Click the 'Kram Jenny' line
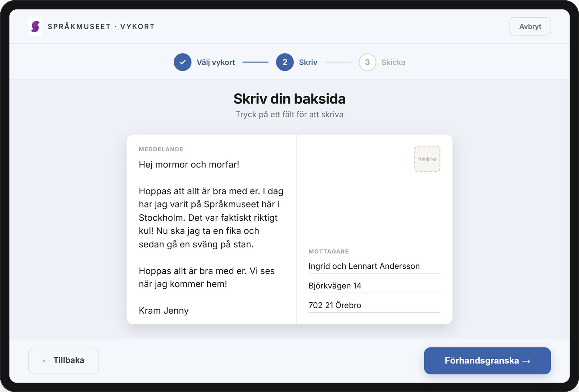579x392 pixels. tap(164, 311)
